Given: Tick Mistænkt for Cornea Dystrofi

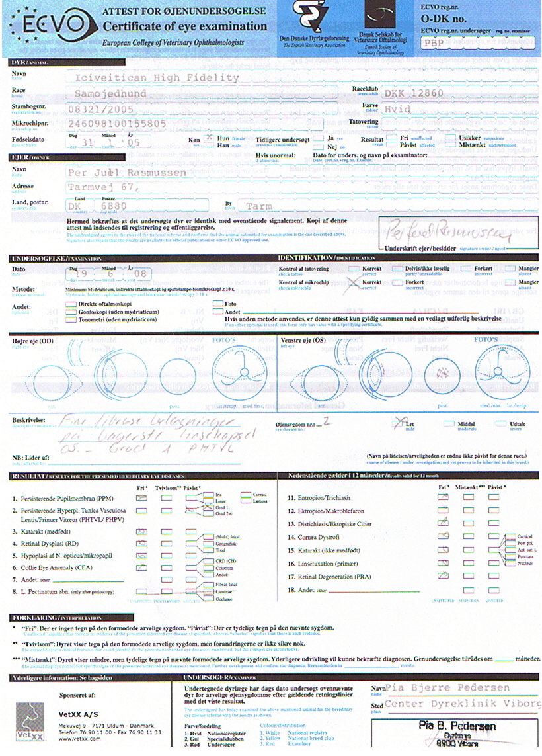Looking at the screenshot, I should click(468, 536).
